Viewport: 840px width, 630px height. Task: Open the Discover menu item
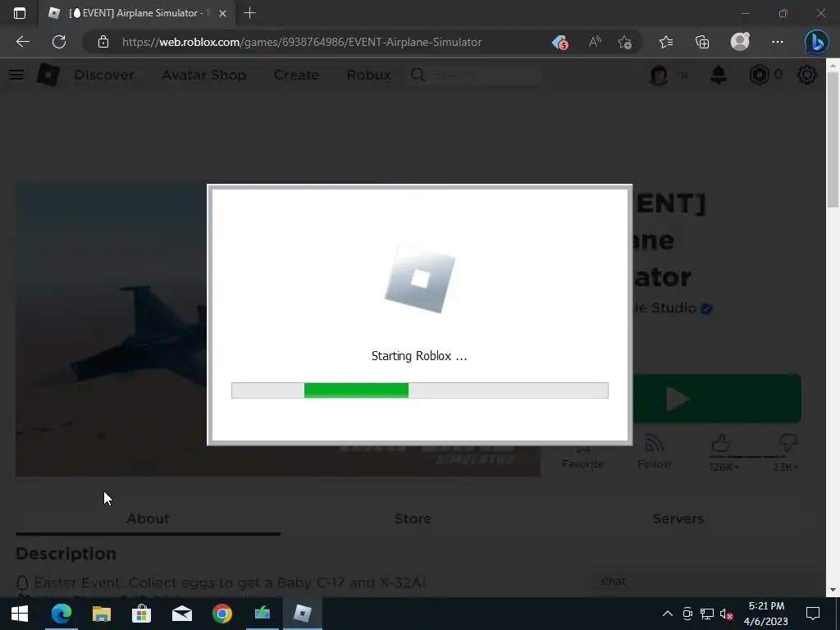click(x=104, y=75)
